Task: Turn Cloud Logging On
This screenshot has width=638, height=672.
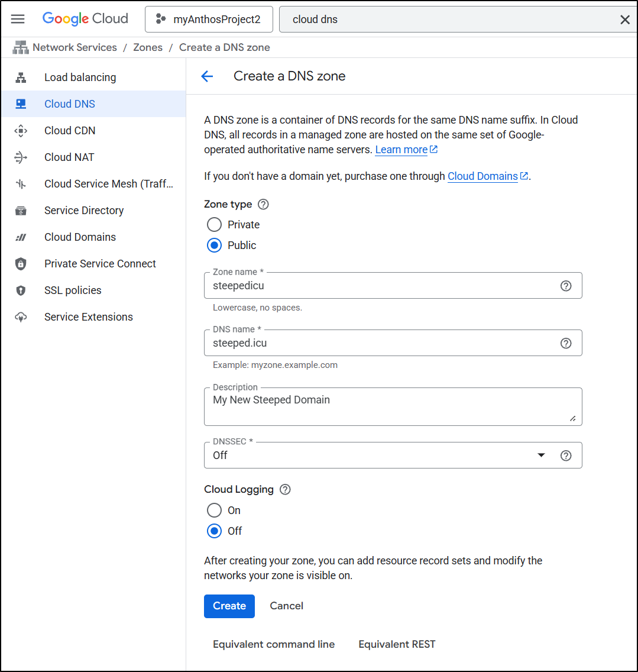Action: [x=214, y=511]
